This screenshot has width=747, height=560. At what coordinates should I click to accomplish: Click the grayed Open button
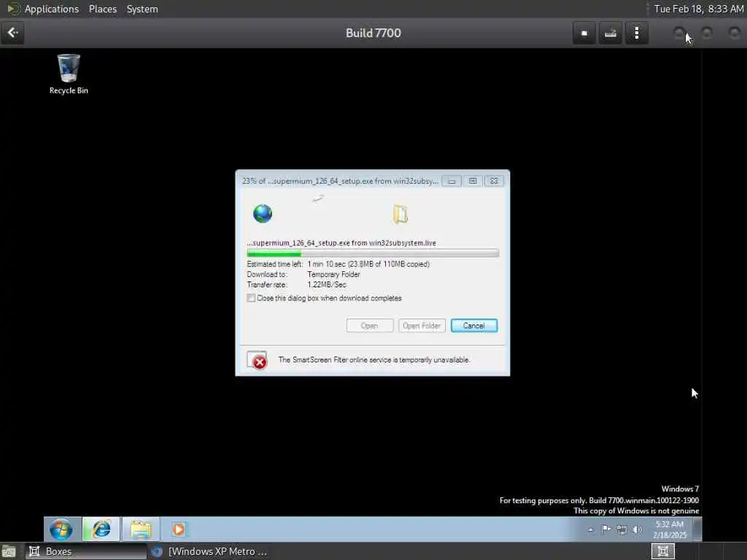370,326
